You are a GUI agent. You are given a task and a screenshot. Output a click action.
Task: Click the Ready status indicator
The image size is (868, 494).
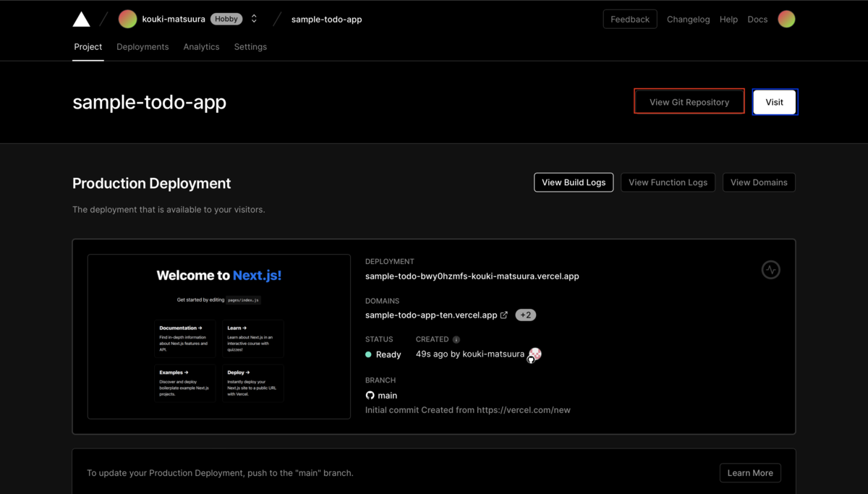(x=383, y=354)
